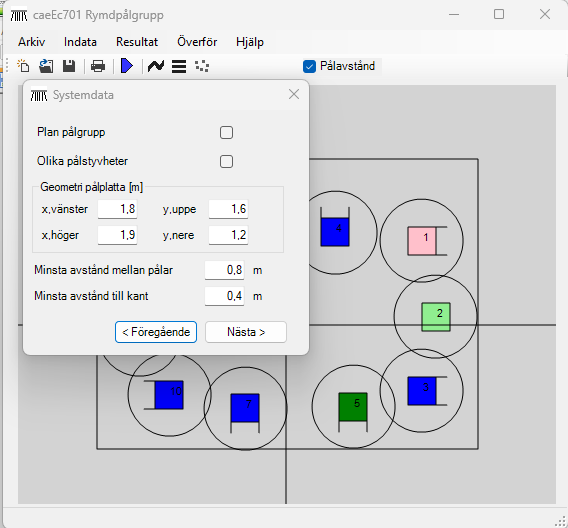Open the Överför menu

click(197, 42)
